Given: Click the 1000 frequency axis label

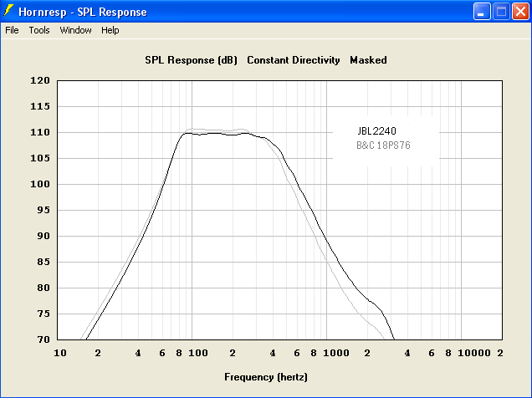Looking at the screenshot, I should click(336, 353).
